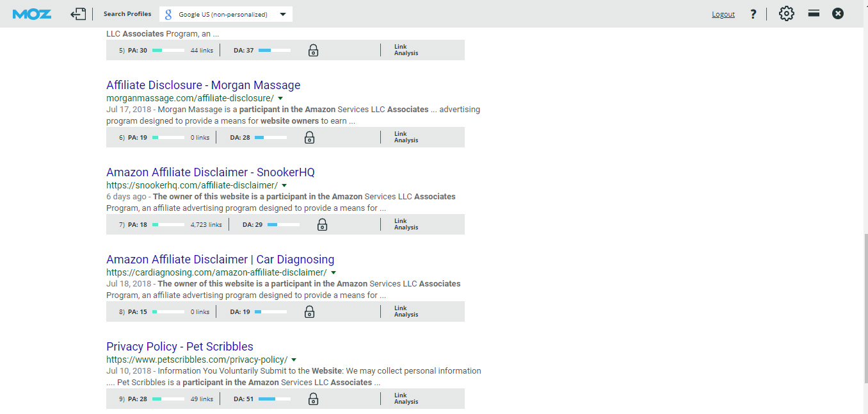
Task: Click the Search Profiles label
Action: [127, 14]
